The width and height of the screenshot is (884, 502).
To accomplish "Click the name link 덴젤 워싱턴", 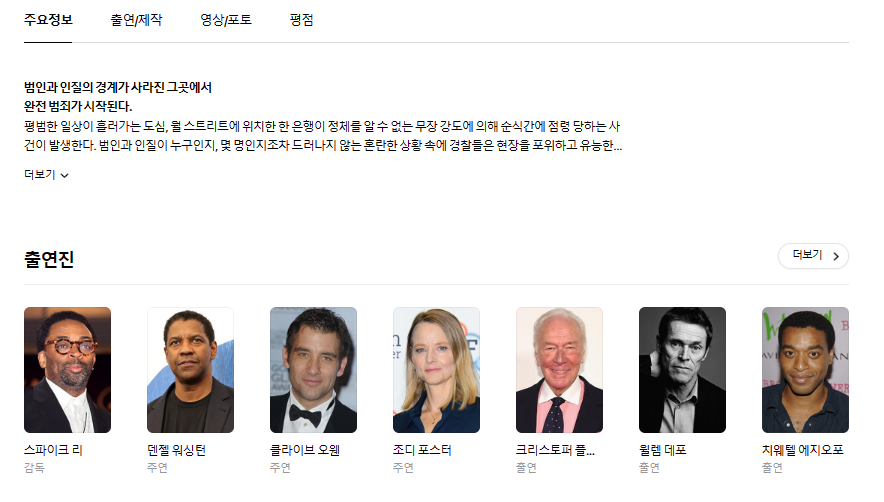I will [176, 450].
